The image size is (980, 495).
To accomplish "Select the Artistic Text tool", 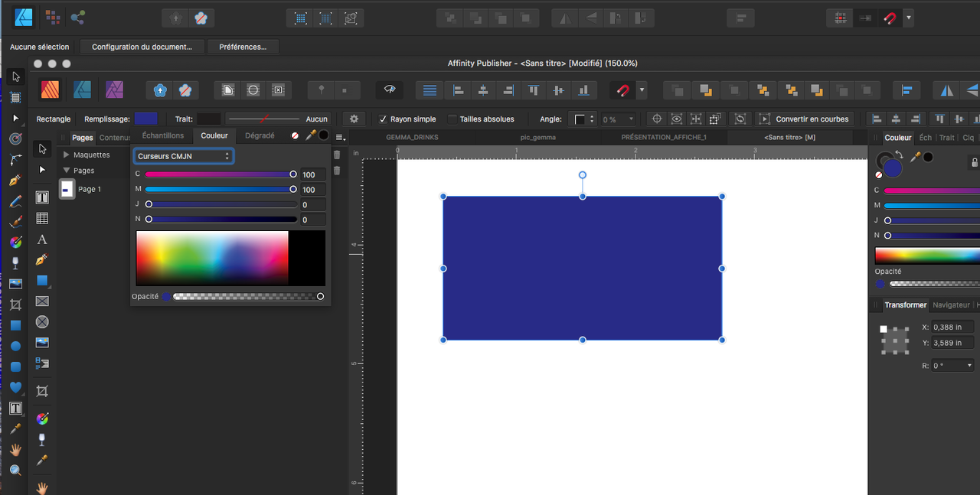I will coord(42,239).
